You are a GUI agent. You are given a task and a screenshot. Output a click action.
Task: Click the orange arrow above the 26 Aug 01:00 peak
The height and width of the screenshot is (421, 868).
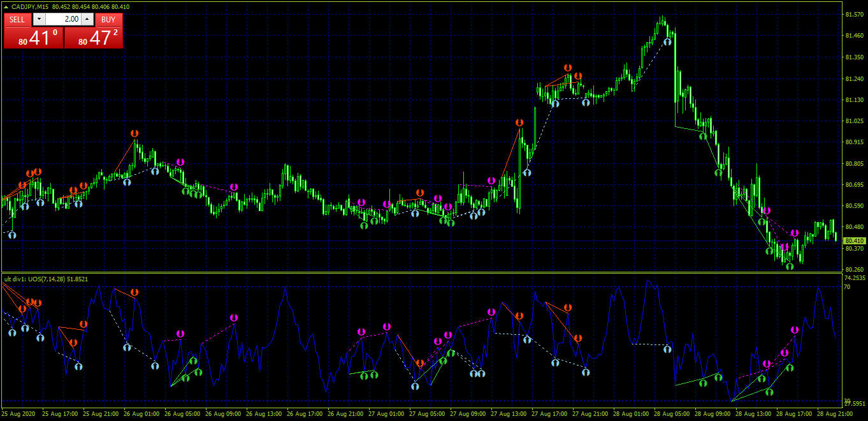click(x=134, y=133)
